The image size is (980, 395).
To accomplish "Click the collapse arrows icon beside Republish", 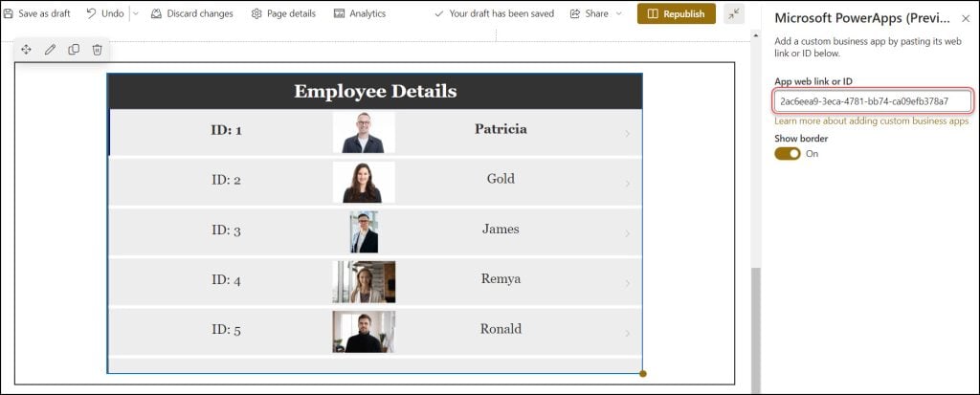I will [734, 13].
